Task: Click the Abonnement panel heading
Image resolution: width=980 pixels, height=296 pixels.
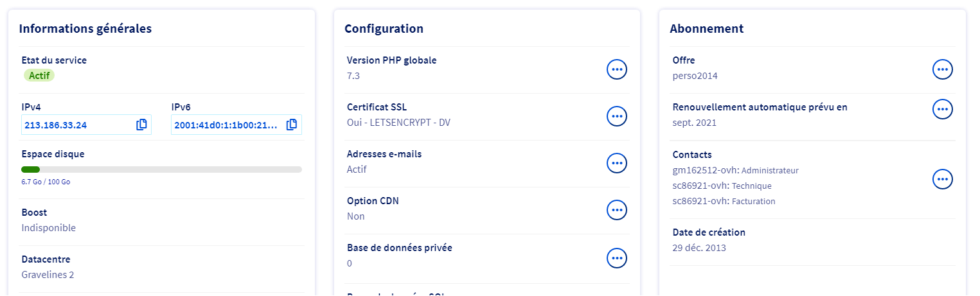Action: (x=706, y=28)
